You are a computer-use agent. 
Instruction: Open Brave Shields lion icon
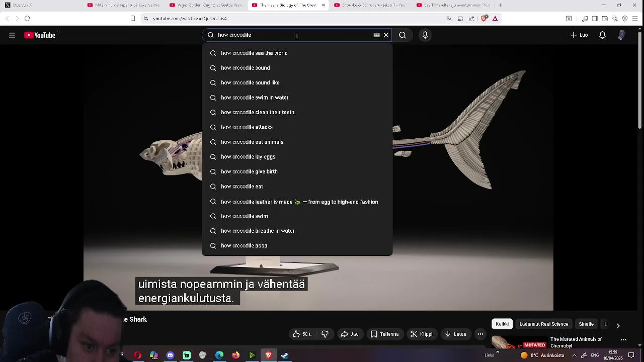pos(484,19)
